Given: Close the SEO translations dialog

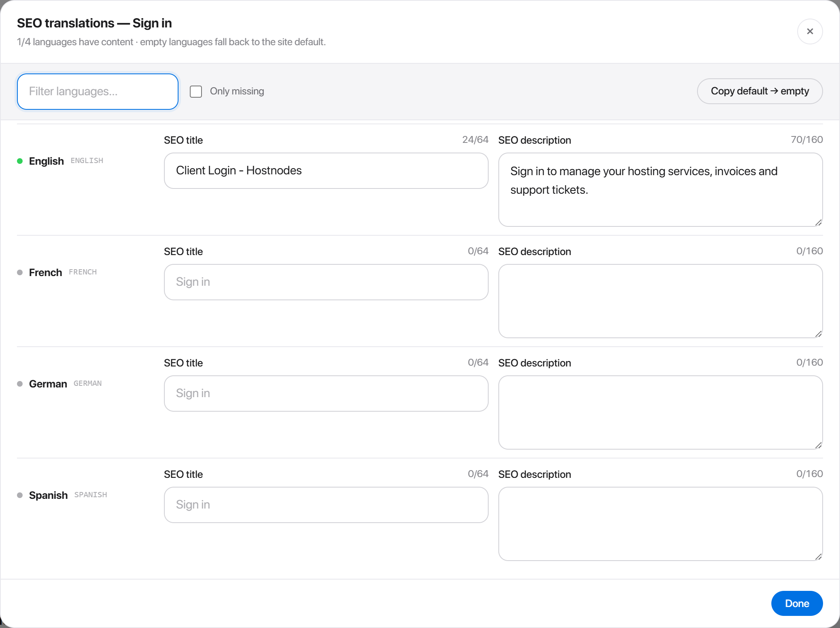Looking at the screenshot, I should pos(810,31).
